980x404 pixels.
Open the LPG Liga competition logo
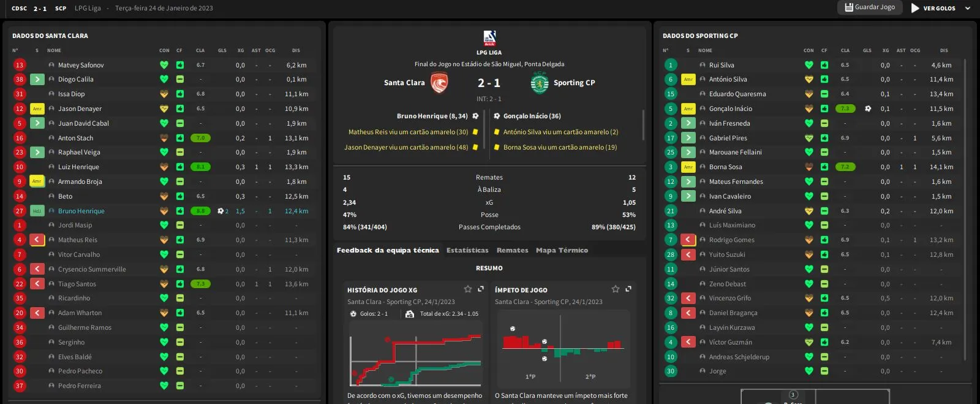(x=489, y=38)
